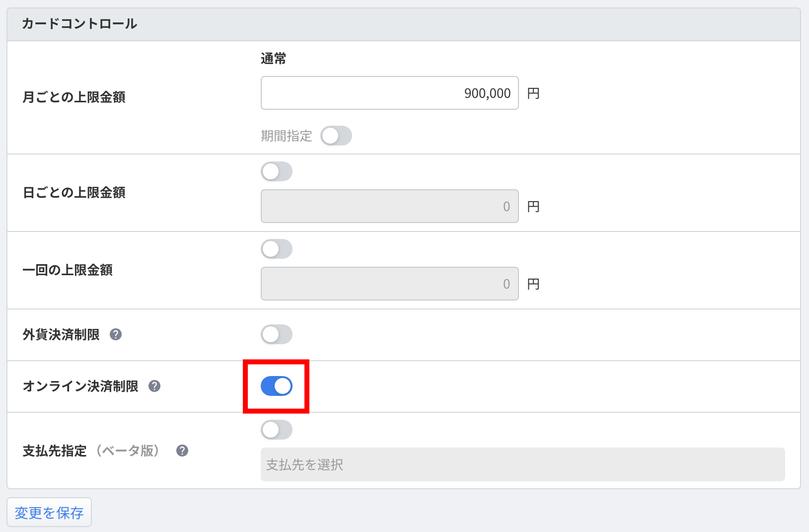This screenshot has height=532, width=809.
Task: Select the 通常 heading text
Action: pyautogui.click(x=273, y=59)
